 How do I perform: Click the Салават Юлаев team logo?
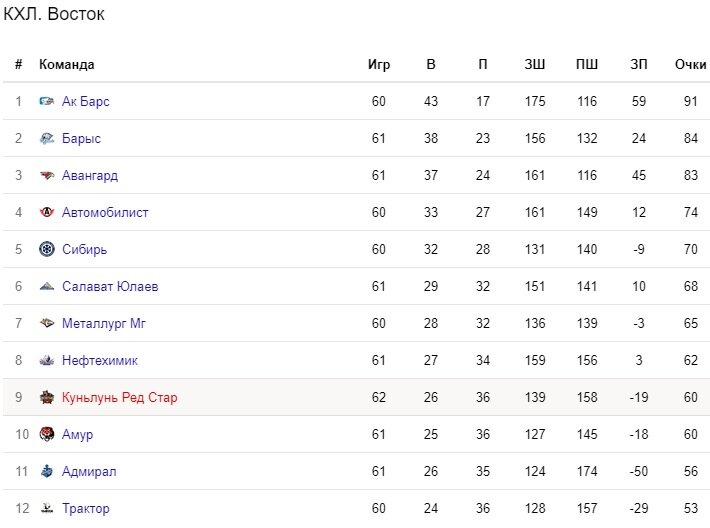click(47, 286)
